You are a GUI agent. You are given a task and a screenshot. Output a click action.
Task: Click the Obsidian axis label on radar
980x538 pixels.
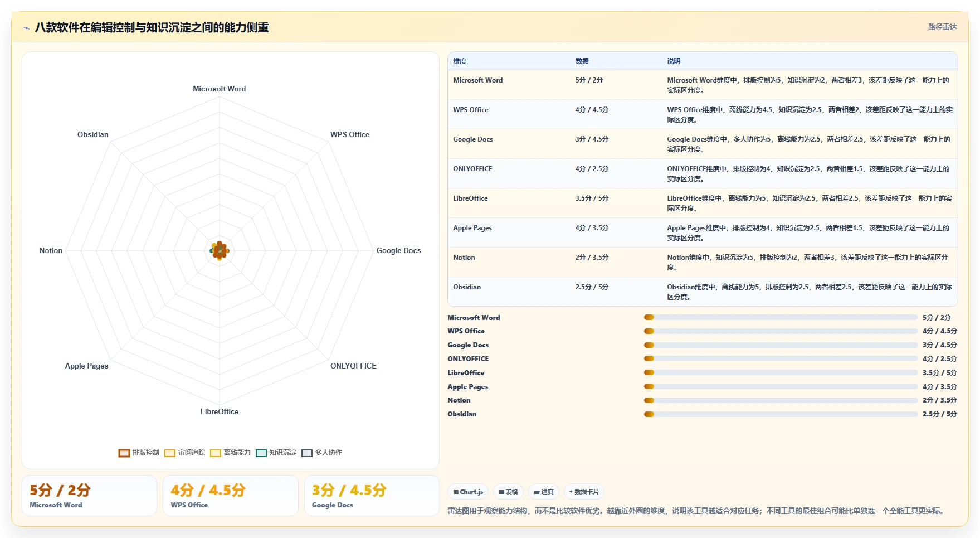tap(93, 134)
